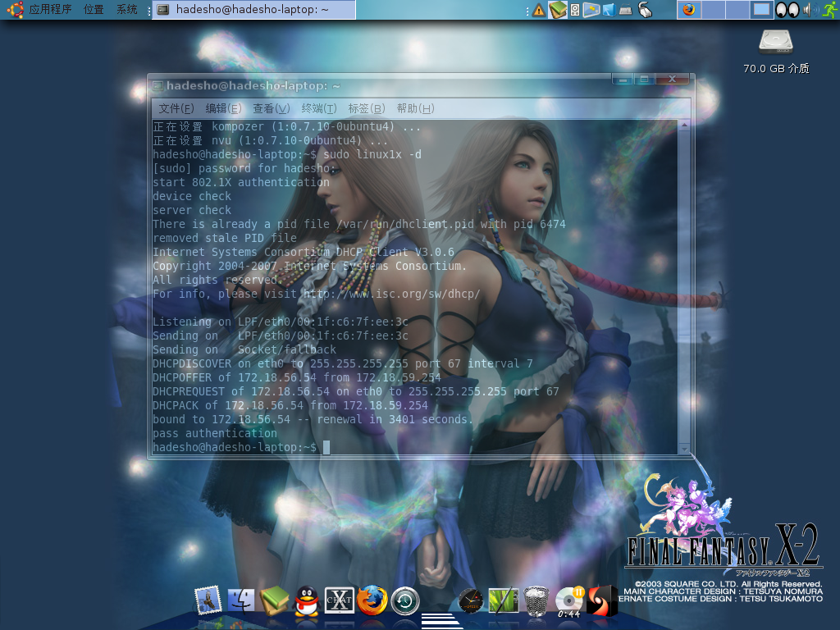840x630 pixels.
Task: Click the green running man logout icon
Action: (x=830, y=10)
